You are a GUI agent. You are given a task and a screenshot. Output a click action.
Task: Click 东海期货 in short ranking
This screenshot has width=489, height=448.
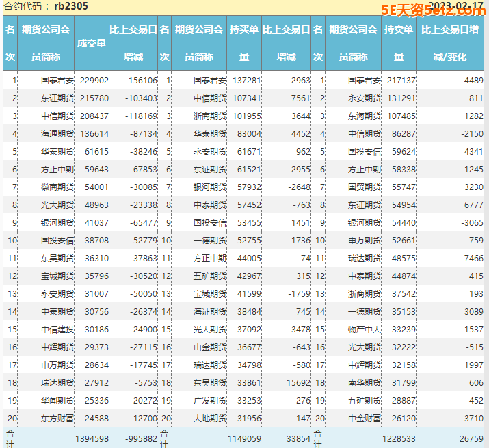pos(365,116)
